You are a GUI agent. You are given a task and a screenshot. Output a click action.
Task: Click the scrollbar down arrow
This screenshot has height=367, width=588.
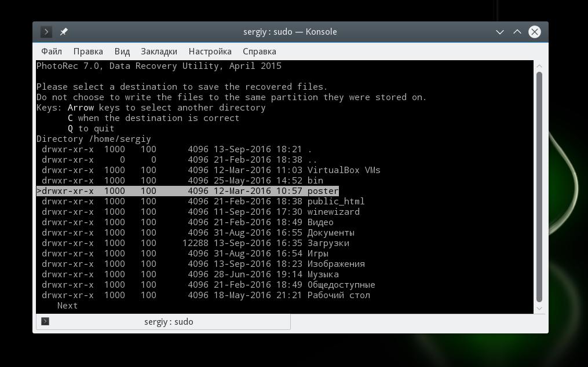point(539,308)
